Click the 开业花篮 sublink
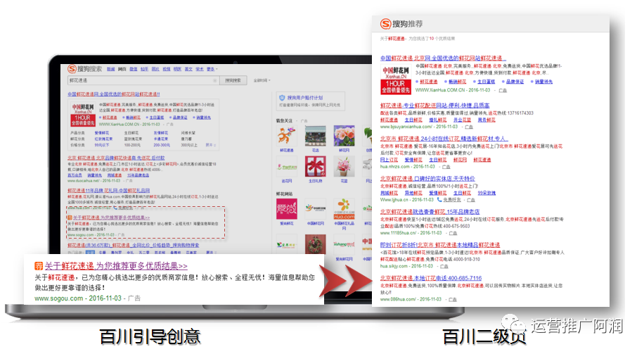 [462, 120]
